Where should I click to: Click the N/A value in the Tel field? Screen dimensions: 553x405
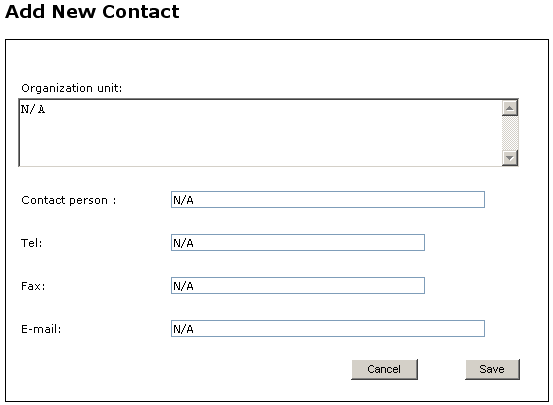tap(183, 243)
